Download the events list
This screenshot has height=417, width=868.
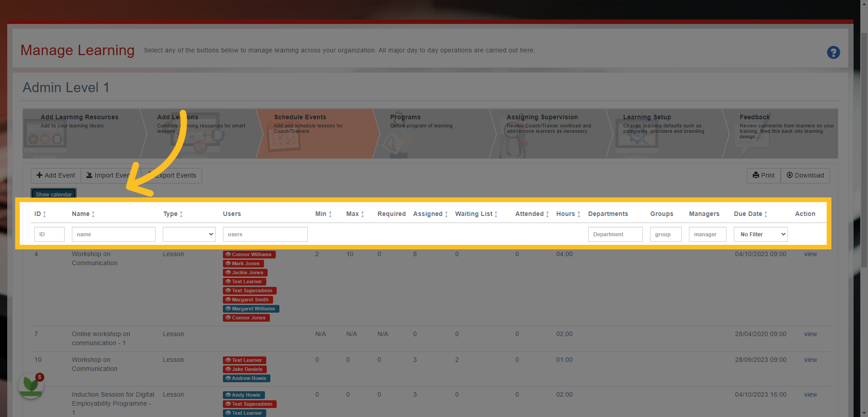click(805, 176)
